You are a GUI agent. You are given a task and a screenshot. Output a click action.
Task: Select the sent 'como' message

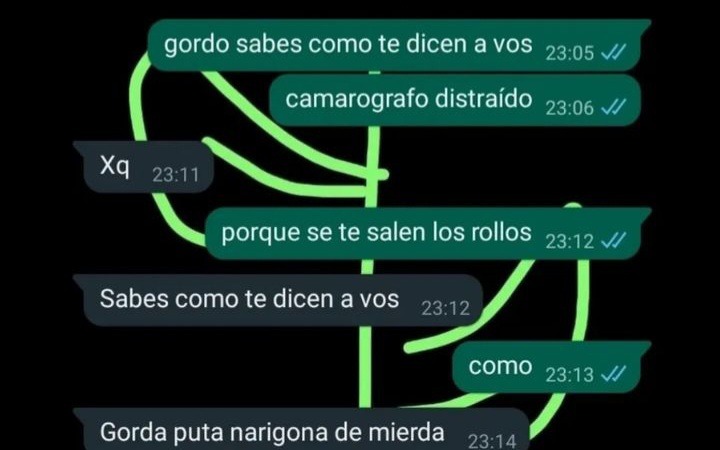[x=551, y=367]
